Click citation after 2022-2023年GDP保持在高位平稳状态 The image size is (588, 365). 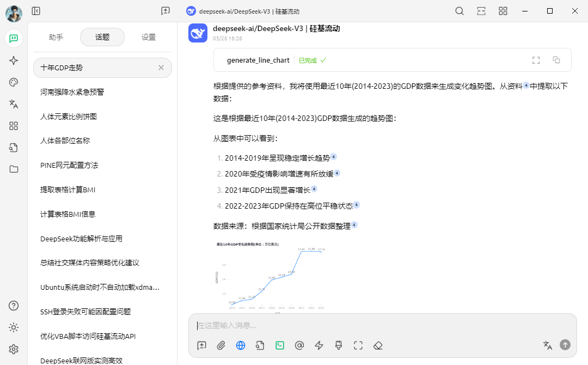click(357, 205)
